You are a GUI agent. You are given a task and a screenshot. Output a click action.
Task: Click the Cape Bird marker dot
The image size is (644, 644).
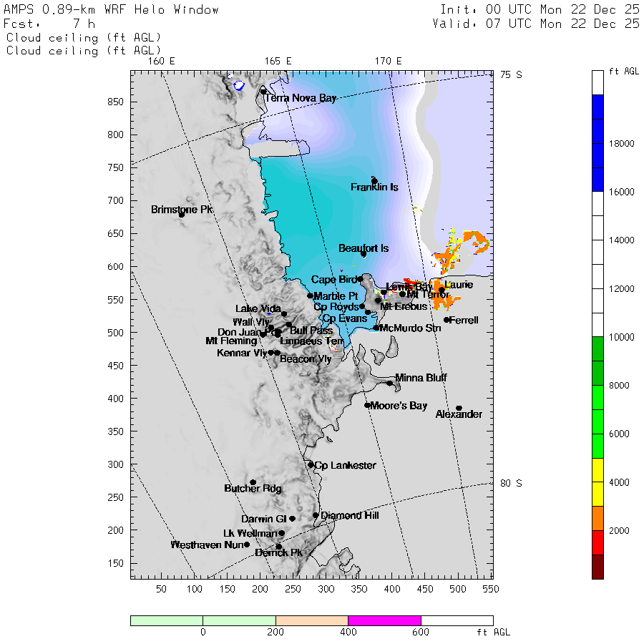[x=360, y=279]
